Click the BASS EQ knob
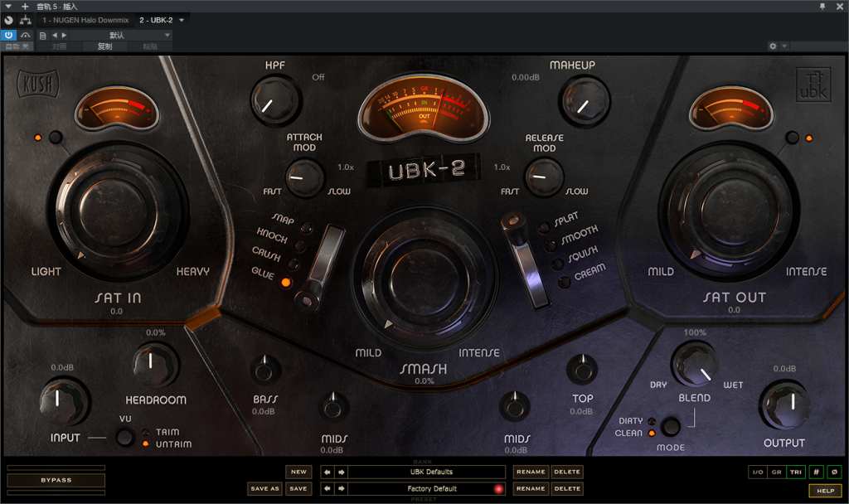The width and height of the screenshot is (849, 504). (x=264, y=371)
